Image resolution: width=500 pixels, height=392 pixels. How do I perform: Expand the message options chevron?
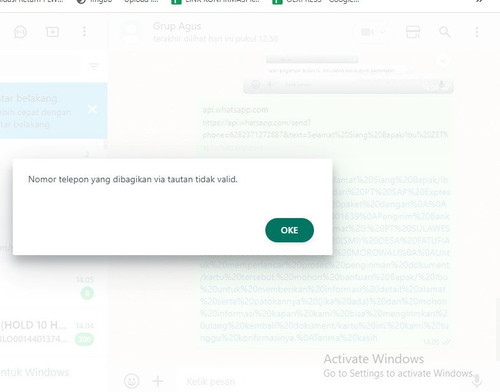[443, 61]
